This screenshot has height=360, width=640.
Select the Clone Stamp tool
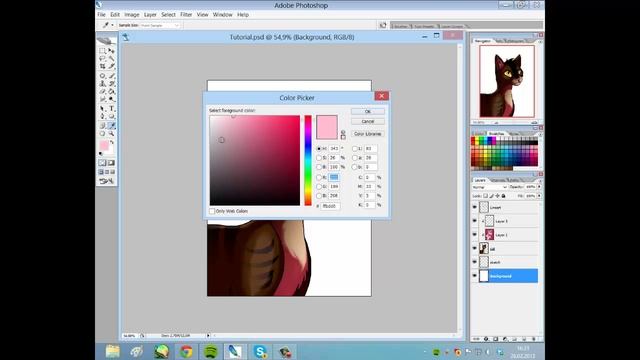[x=102, y=84]
